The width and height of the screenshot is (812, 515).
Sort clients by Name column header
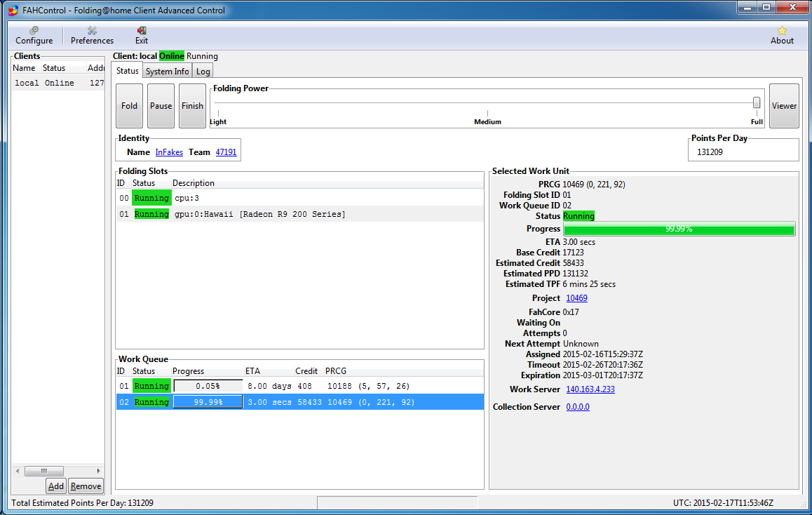[26, 68]
